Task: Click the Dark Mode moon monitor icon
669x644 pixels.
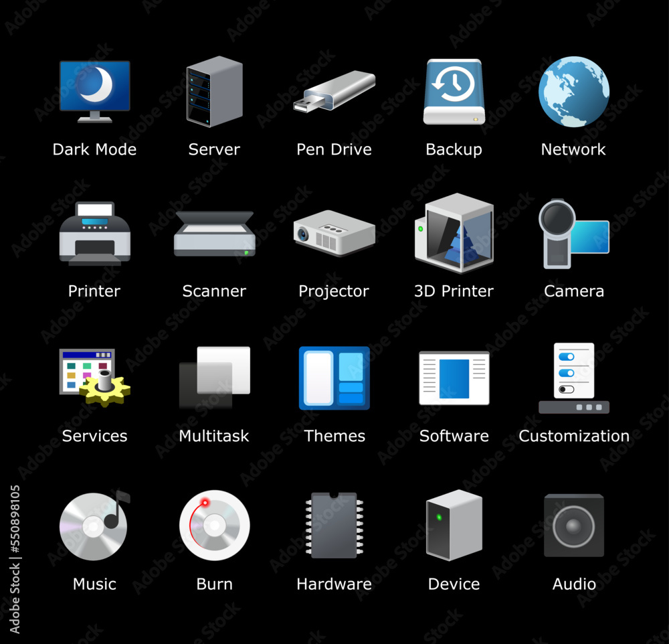Action: (x=95, y=92)
